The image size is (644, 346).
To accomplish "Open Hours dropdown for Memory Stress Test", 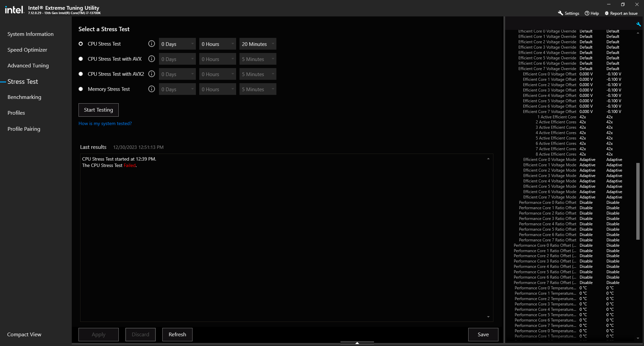I will (x=218, y=89).
